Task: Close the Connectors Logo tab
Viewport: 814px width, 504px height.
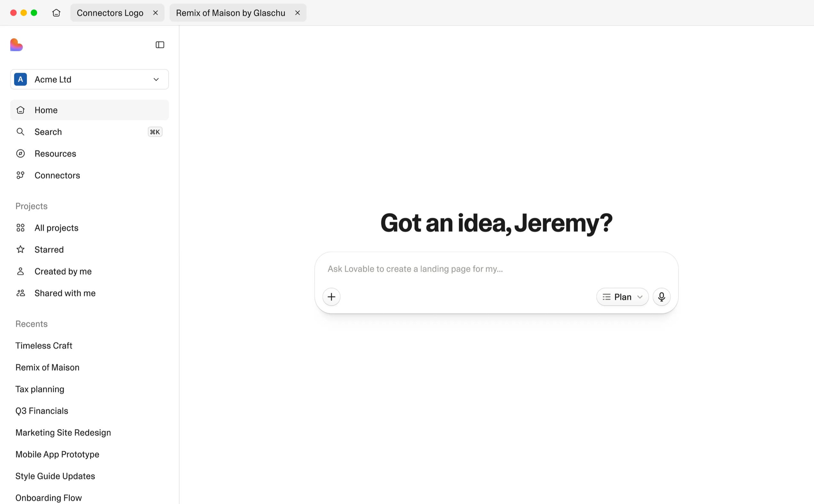Action: [x=155, y=13]
